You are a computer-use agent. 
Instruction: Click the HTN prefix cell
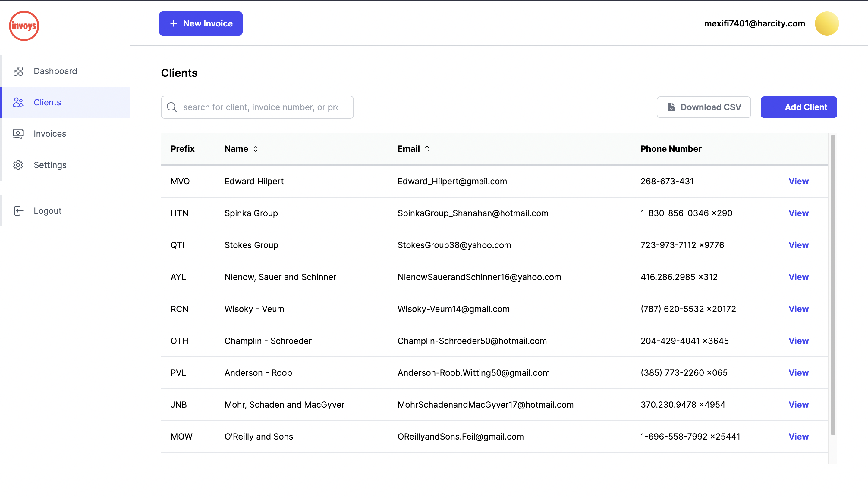coord(179,213)
